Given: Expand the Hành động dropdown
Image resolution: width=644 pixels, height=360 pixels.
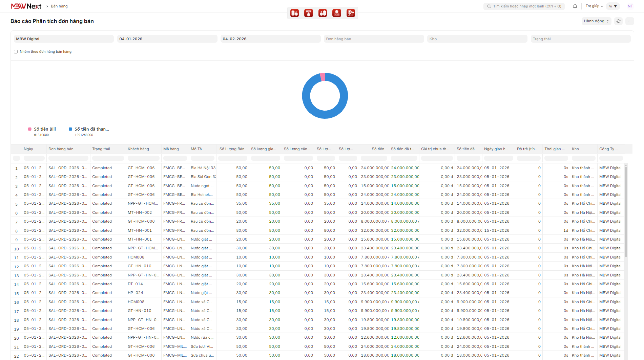Looking at the screenshot, I should point(596,21).
